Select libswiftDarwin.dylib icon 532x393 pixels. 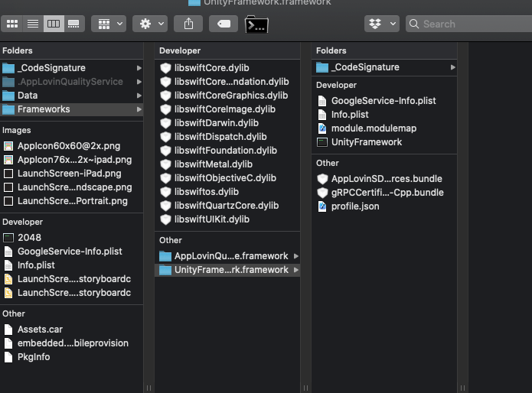coord(165,123)
